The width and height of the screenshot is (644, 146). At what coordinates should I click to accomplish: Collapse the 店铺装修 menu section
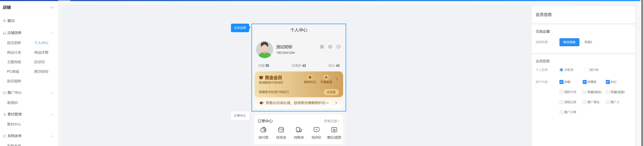click(x=52, y=33)
